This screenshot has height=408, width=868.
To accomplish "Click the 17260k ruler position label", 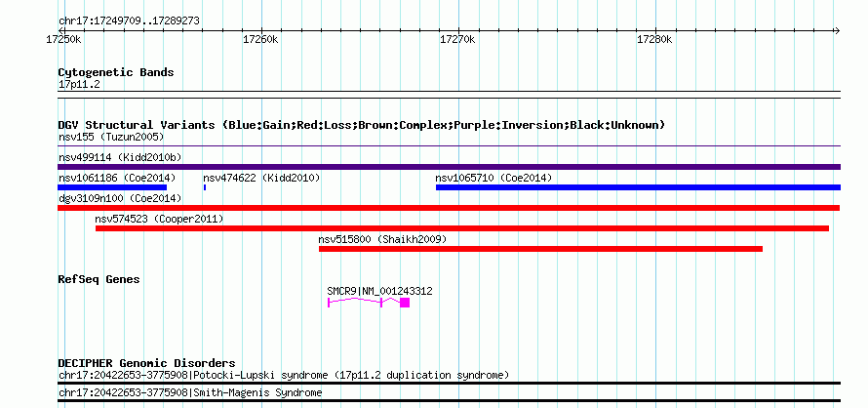I will [x=260, y=39].
